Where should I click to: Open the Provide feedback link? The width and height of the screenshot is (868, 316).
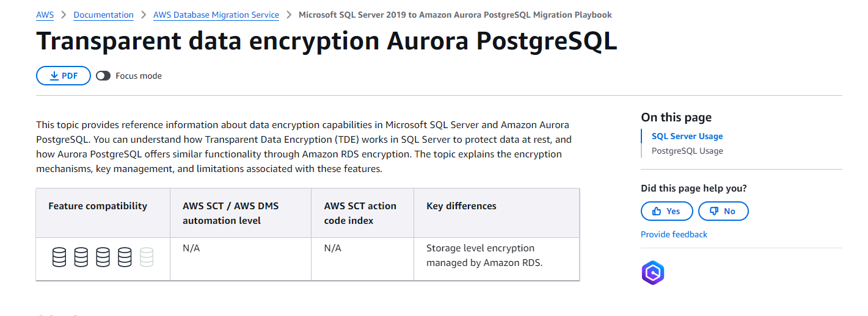click(x=674, y=234)
